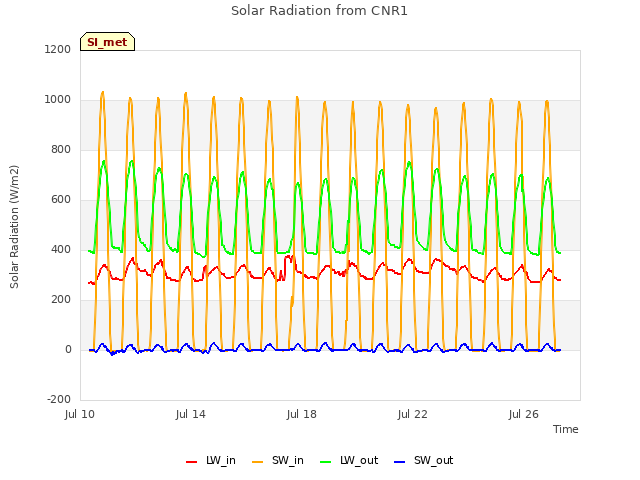Click the blue SW_out legend color marker
The image size is (640, 480).
pos(400,462)
